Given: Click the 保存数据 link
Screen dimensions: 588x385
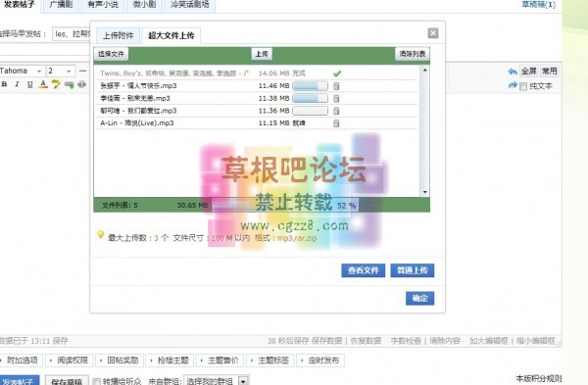Looking at the screenshot, I should coord(326,341).
